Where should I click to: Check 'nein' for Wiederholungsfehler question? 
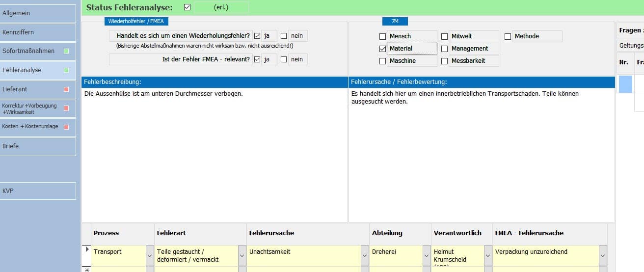[x=284, y=36]
